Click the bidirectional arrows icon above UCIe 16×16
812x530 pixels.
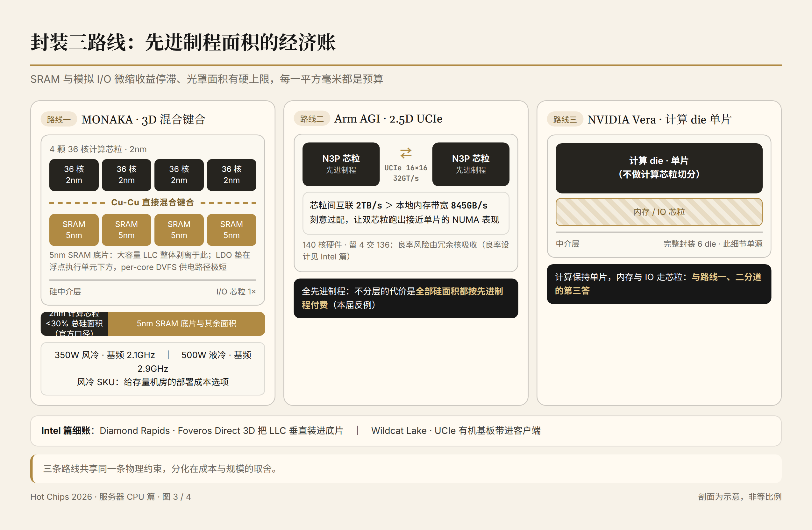(406, 153)
